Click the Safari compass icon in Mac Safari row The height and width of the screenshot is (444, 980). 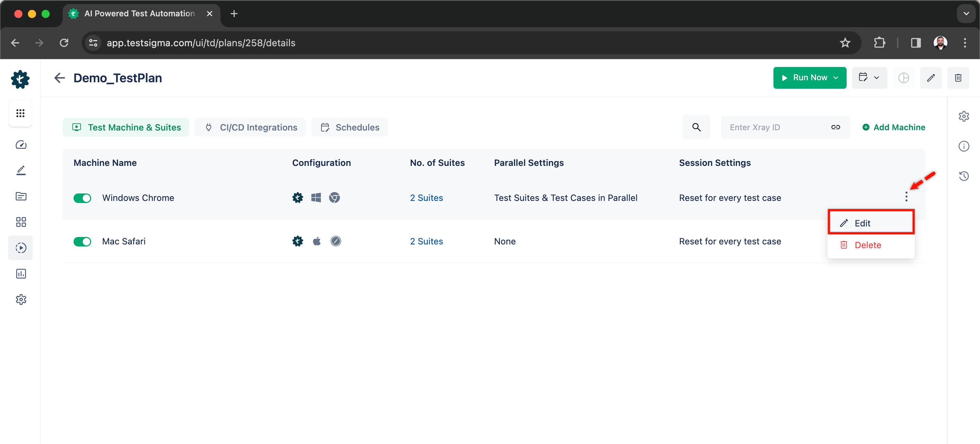click(336, 241)
